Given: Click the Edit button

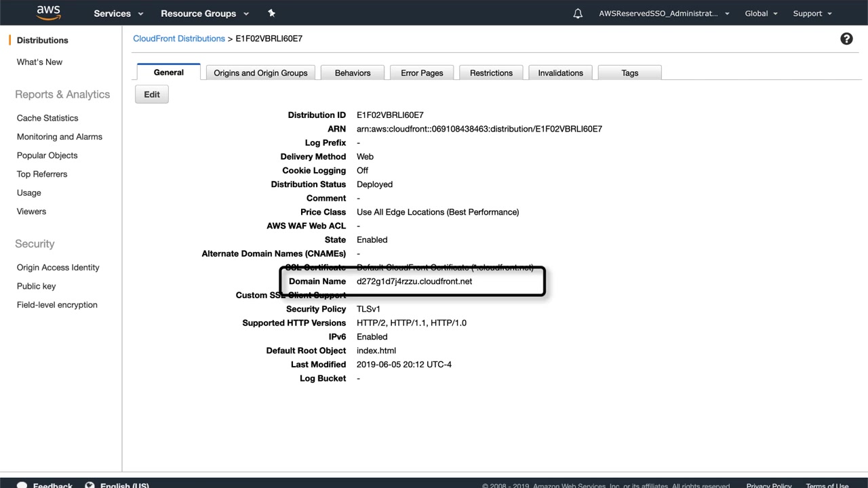Looking at the screenshot, I should coord(152,94).
